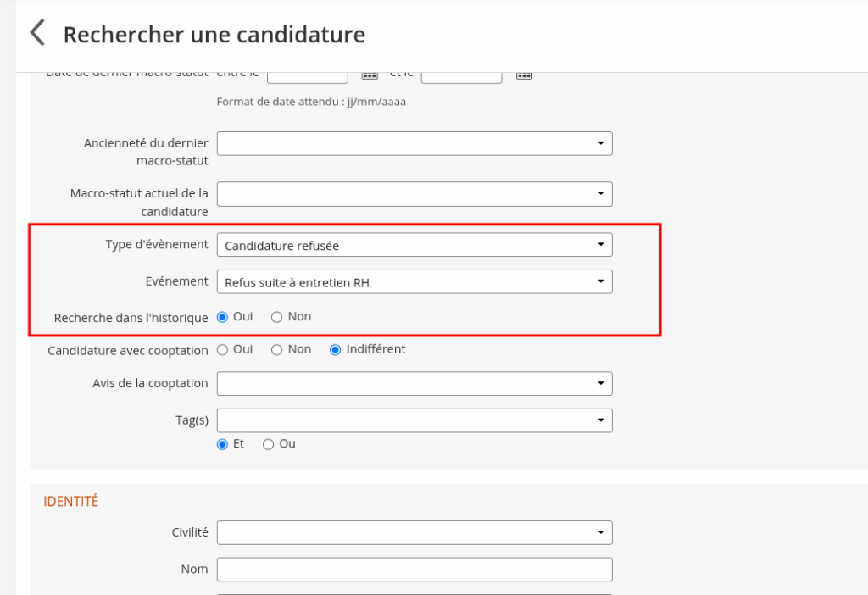Click the Nom text input field
This screenshot has width=868, height=595.
(415, 570)
